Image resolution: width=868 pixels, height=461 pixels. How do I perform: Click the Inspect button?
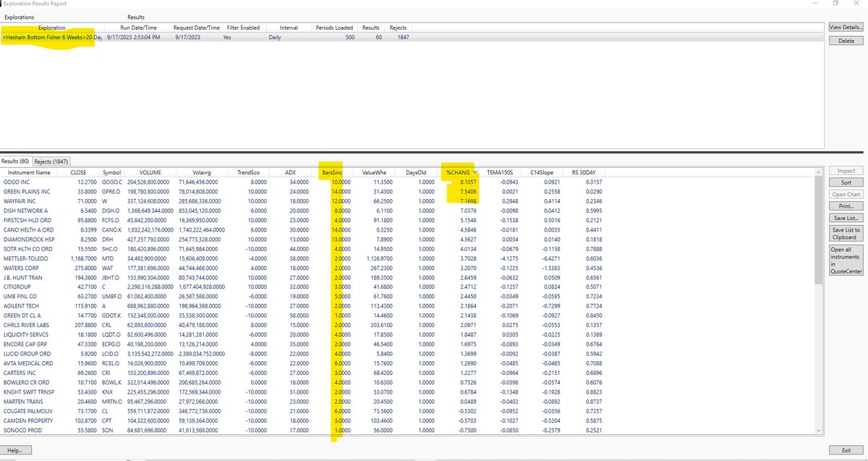(x=848, y=172)
